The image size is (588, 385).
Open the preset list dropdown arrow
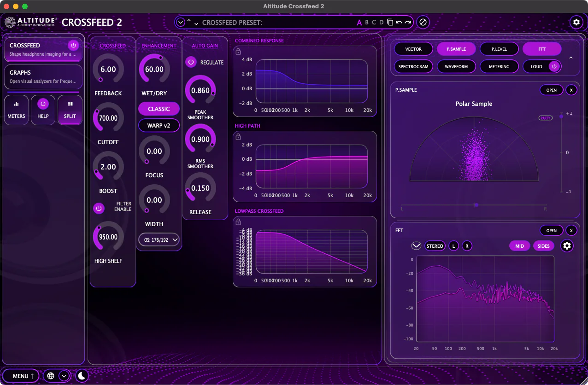pyautogui.click(x=181, y=22)
